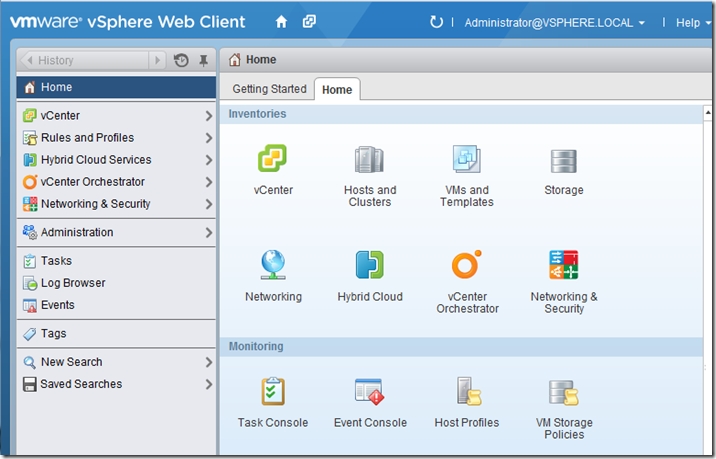Open the Hybrid Cloud icon in Inventories
This screenshot has height=459, width=716.
click(369, 264)
